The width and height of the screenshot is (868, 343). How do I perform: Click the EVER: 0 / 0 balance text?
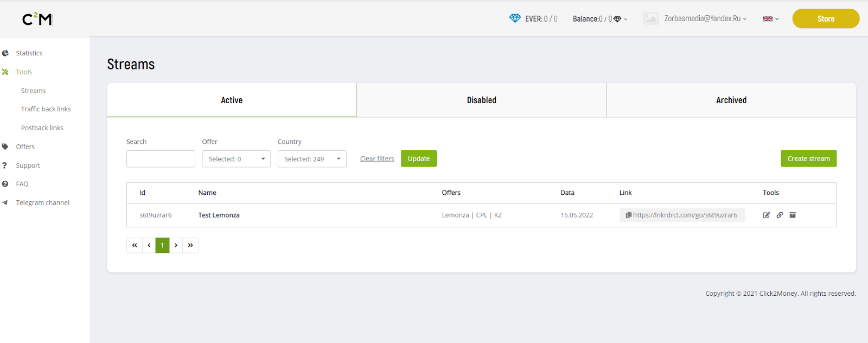coord(541,18)
